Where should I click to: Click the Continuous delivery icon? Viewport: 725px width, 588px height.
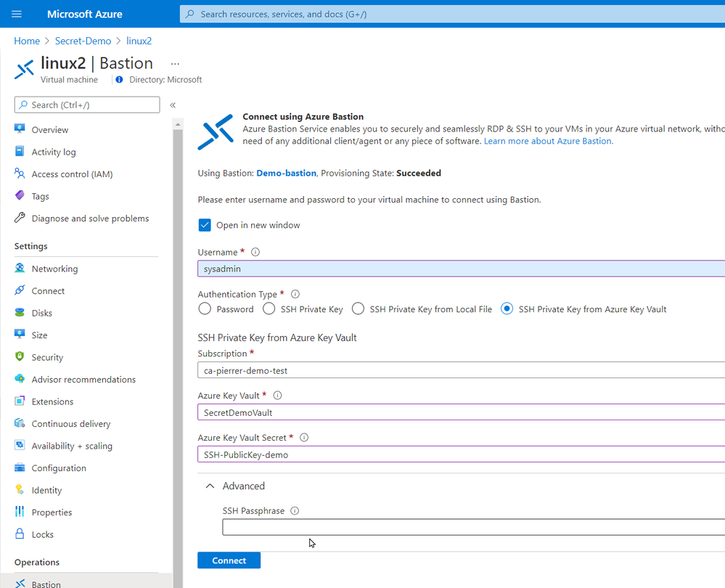click(20, 423)
